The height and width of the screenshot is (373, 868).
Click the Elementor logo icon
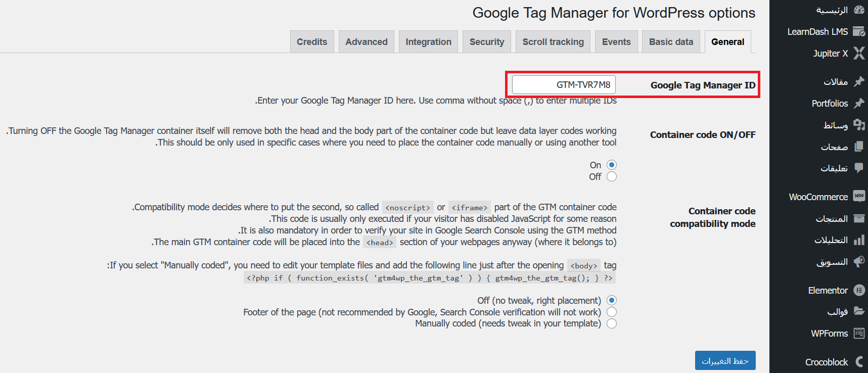(859, 290)
